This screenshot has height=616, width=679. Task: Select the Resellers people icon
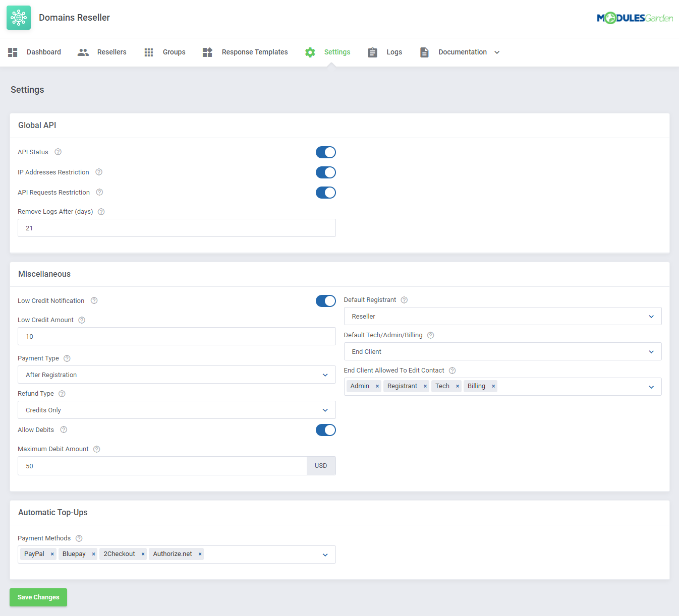83,52
